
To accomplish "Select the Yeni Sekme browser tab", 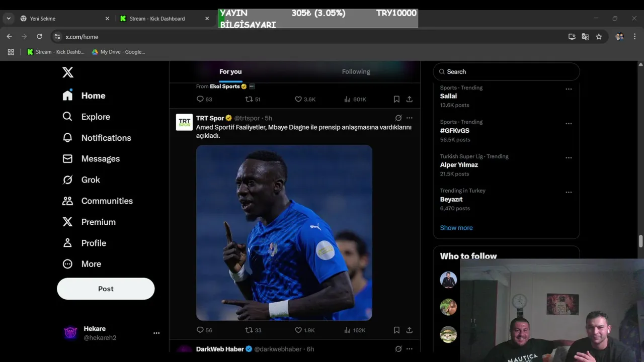I will 64,19.
